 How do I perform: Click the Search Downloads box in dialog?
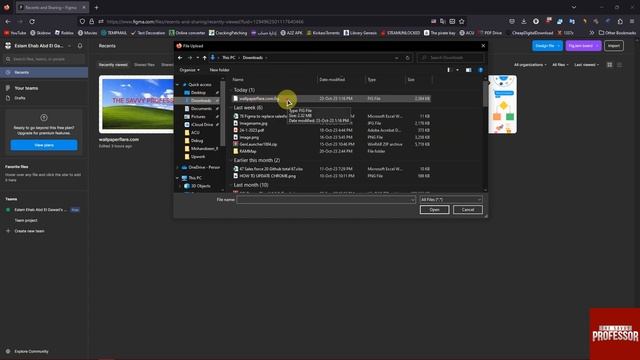(451, 58)
